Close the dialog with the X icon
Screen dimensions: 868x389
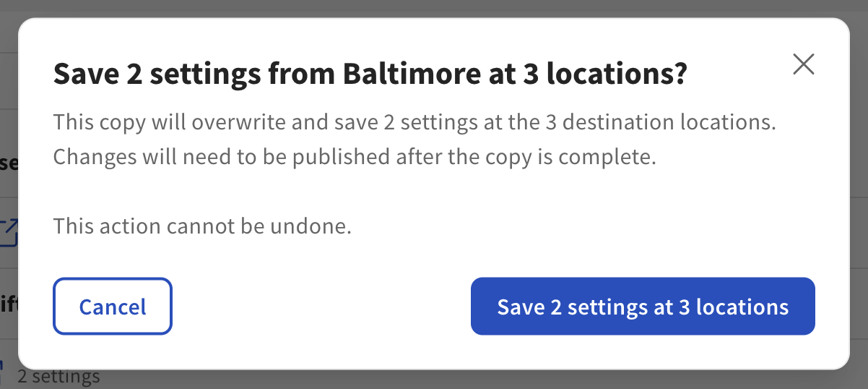803,64
